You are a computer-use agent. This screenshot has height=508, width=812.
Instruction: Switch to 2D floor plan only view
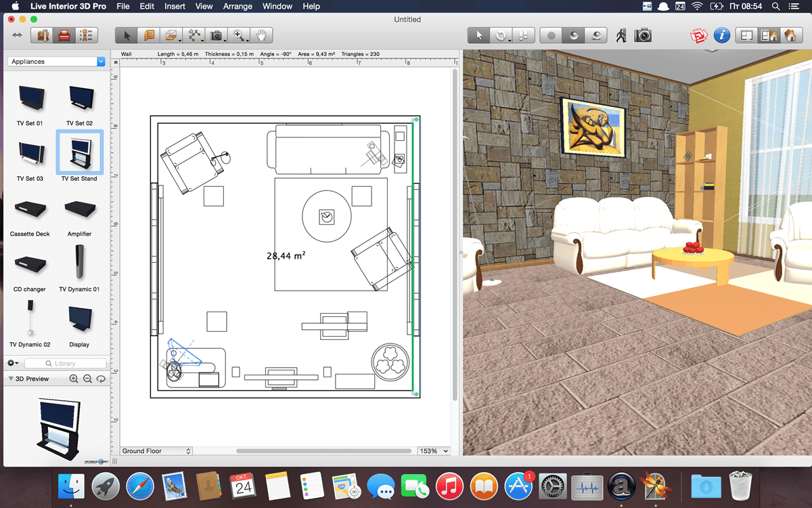[x=746, y=35]
